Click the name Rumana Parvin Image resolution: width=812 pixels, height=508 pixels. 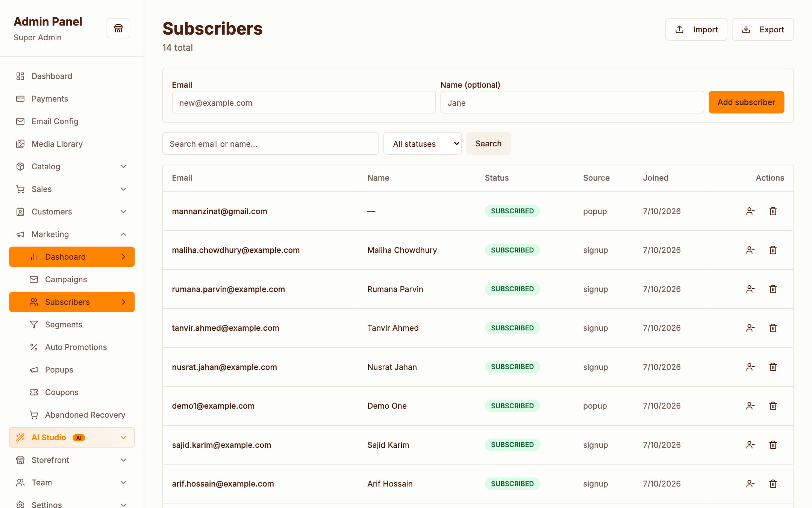pos(395,289)
